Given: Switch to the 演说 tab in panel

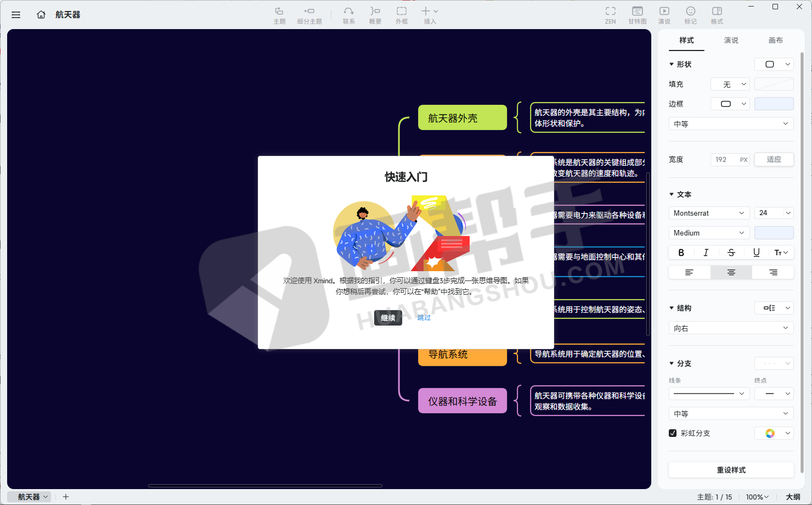Looking at the screenshot, I should pos(731,40).
